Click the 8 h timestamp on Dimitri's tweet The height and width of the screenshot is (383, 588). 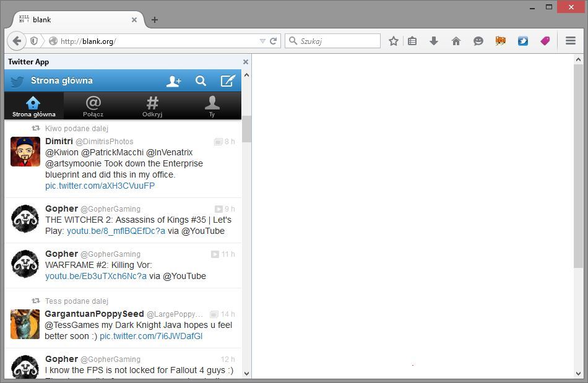coord(230,142)
